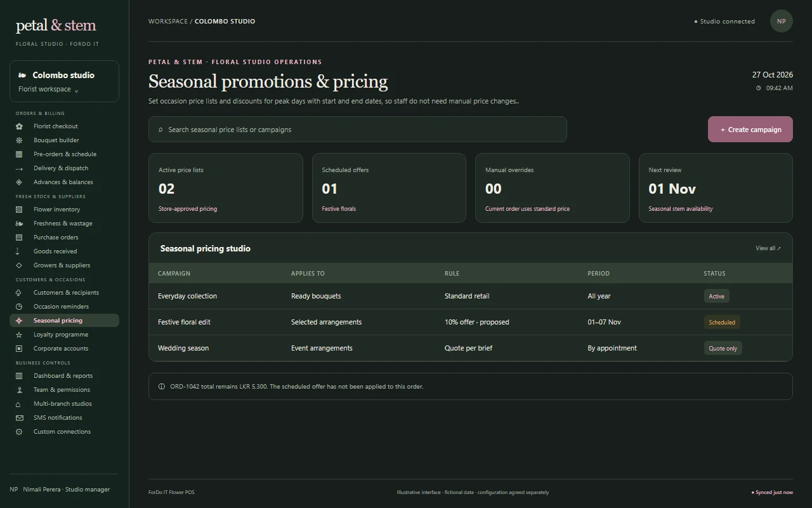Open Dashboard & reports
Screen dimensions: 812x508
tap(64, 376)
